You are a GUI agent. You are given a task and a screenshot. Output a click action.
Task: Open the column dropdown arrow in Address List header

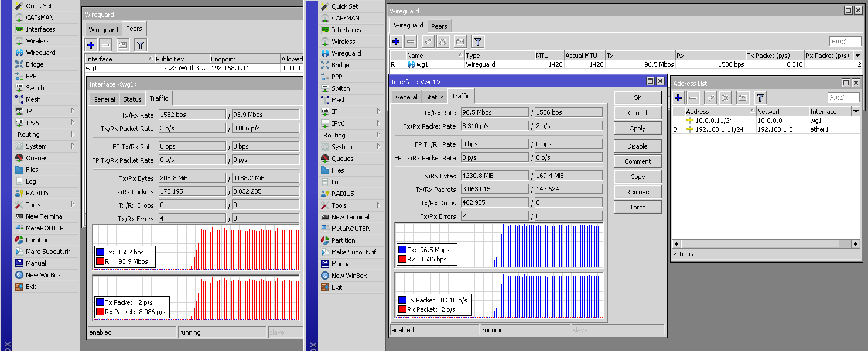856,111
